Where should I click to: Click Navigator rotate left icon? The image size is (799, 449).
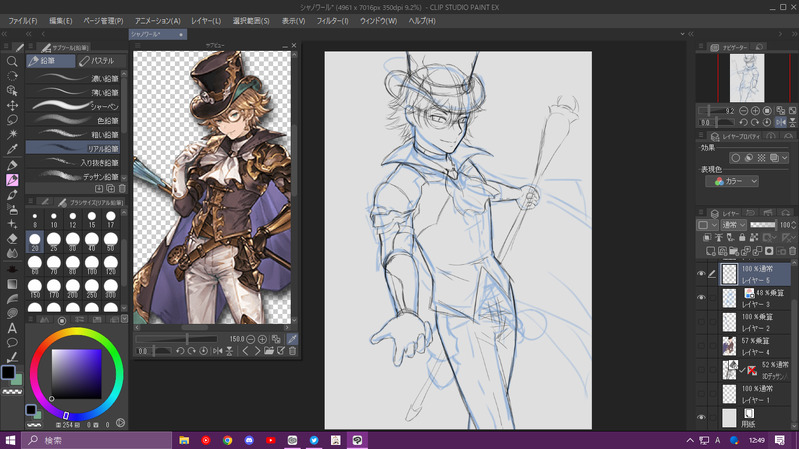743,122
